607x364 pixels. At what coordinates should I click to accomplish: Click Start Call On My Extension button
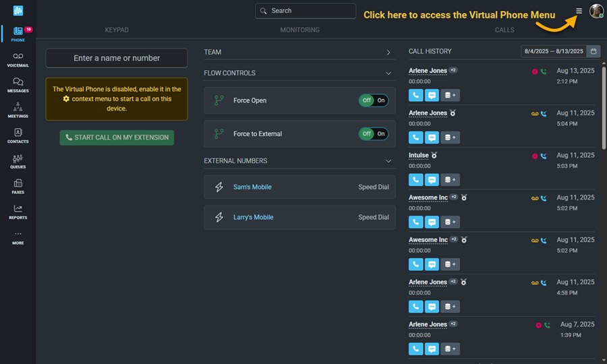pyautogui.click(x=117, y=138)
